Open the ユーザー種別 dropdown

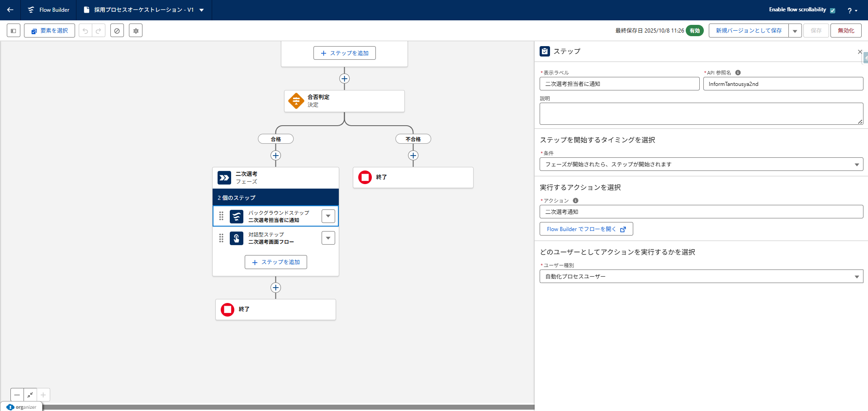coord(701,276)
